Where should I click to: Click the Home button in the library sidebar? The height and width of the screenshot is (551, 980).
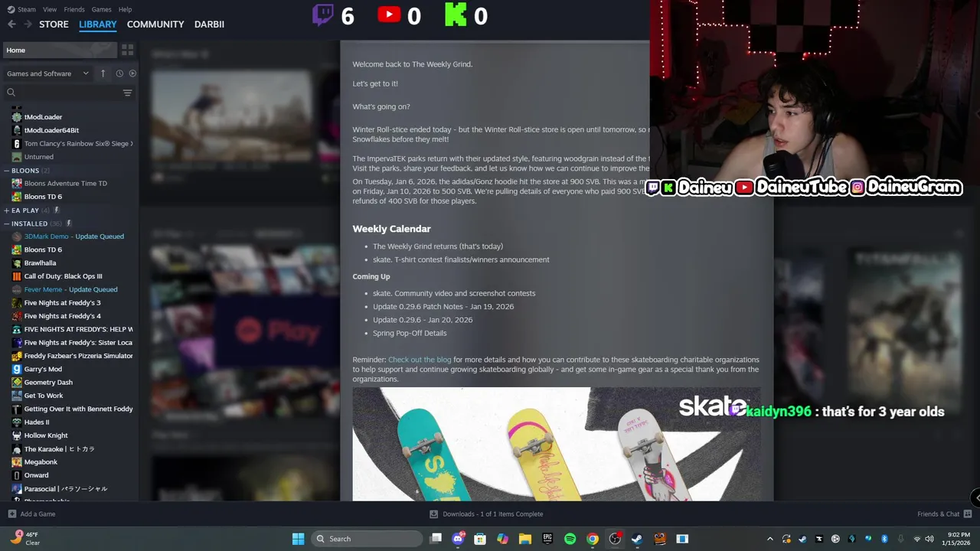(x=60, y=50)
